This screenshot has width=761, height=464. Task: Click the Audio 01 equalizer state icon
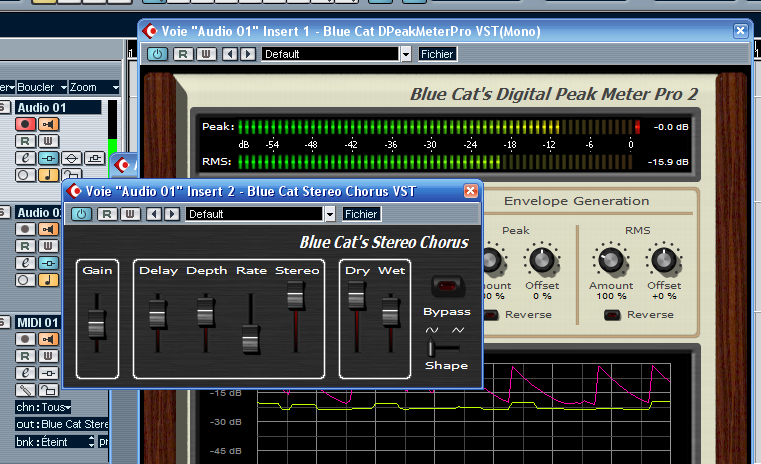pyautogui.click(x=71, y=158)
